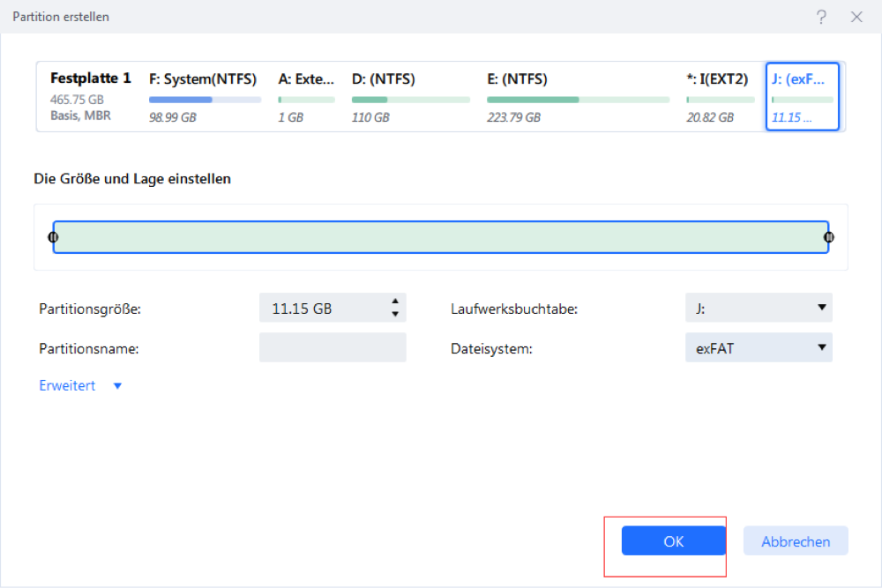Decrease partition size with down arrow

[395, 314]
